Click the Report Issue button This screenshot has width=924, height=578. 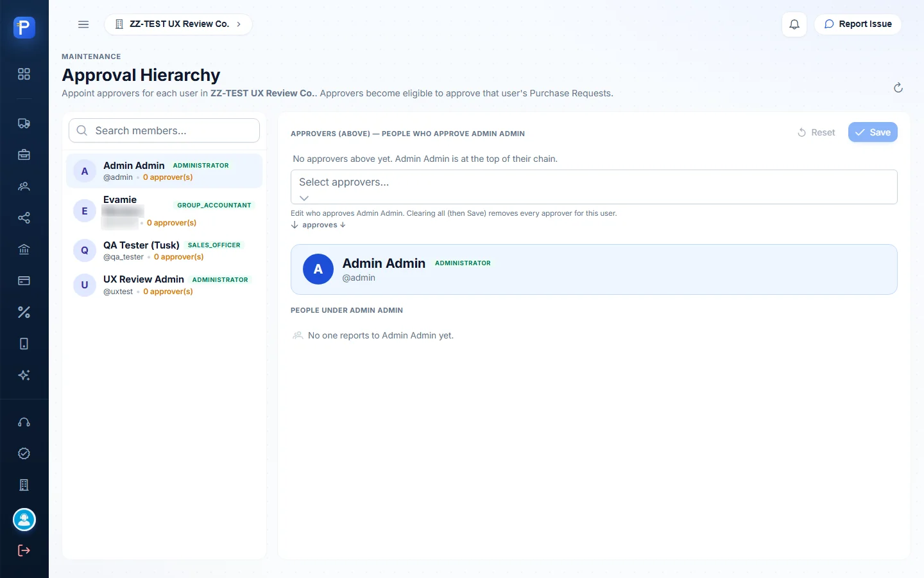pyautogui.click(x=858, y=24)
